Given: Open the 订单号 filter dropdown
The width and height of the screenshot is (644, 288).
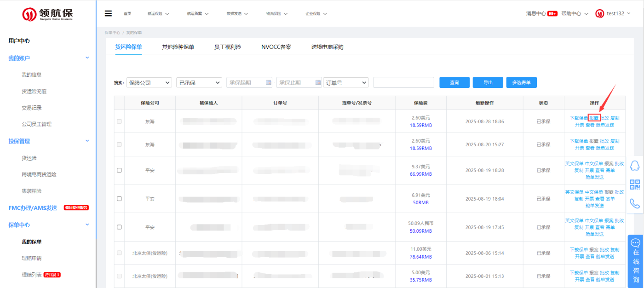Looking at the screenshot, I should [x=346, y=82].
